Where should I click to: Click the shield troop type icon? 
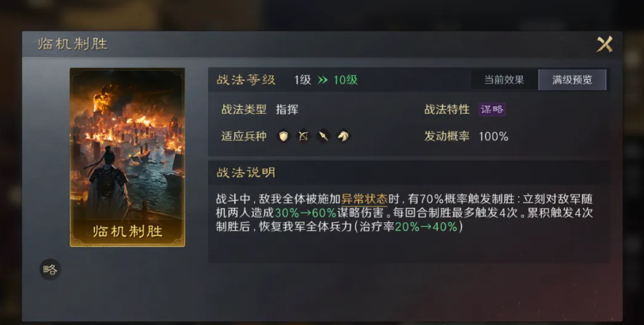point(283,136)
